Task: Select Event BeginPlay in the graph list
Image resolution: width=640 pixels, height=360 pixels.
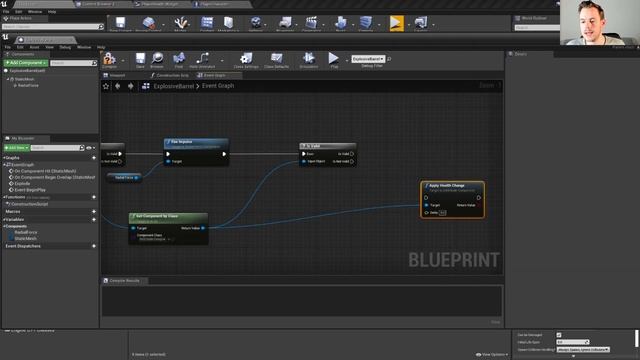Action: [30, 190]
